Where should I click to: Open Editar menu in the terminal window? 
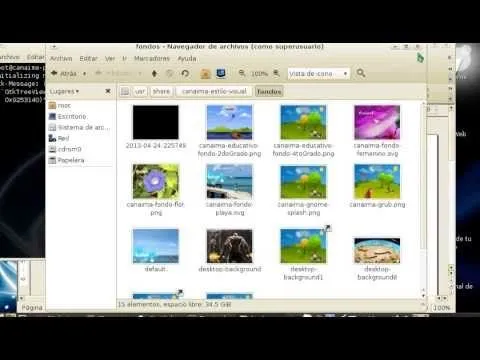tap(35, 57)
